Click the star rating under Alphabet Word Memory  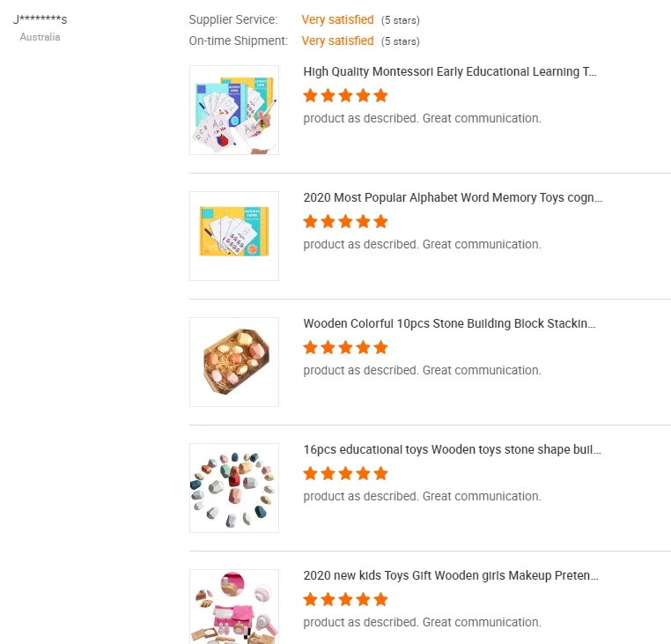tap(345, 221)
